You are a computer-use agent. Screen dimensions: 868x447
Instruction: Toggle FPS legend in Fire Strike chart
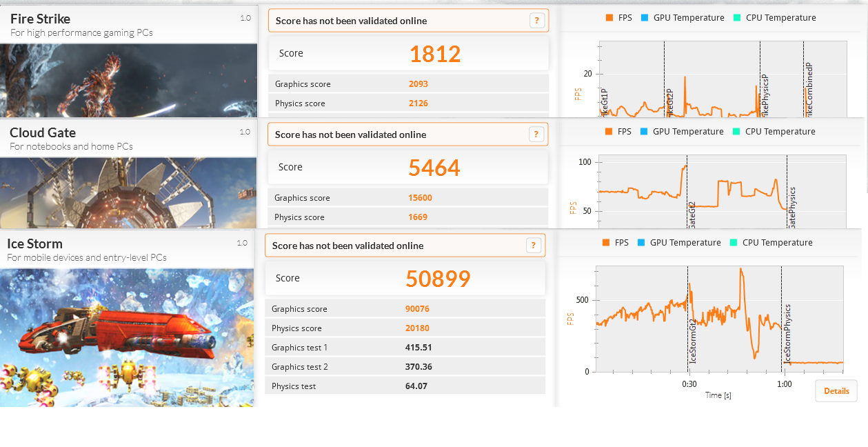[618, 18]
